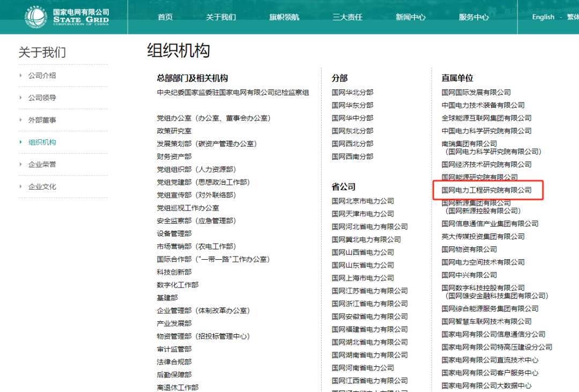Expand the 公司领导 sidebar entry

(42, 98)
